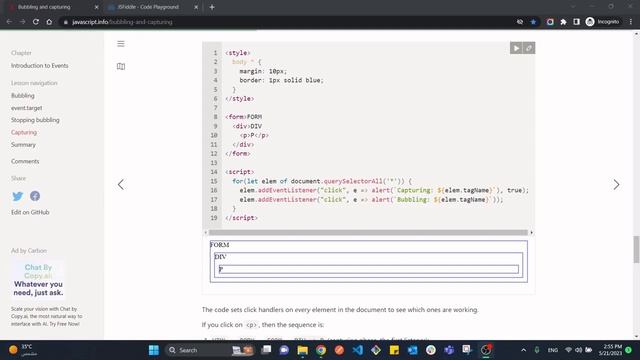Screen dimensions: 640x360
Task: Jump to the Bubbling section
Action: [x=23, y=96]
